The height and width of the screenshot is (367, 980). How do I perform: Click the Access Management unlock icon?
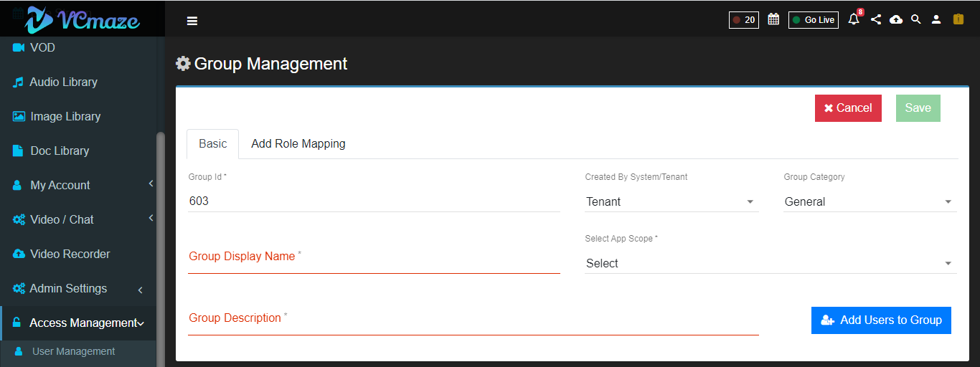[17, 323]
